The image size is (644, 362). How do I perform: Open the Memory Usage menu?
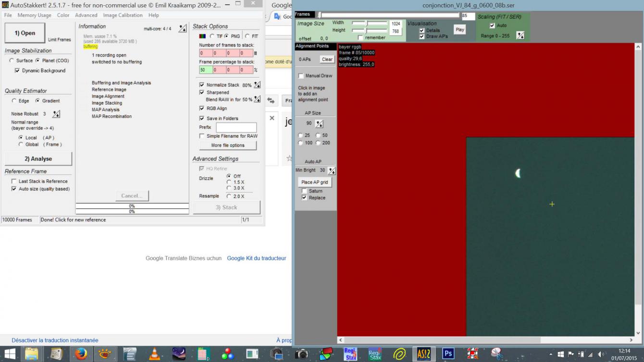click(x=35, y=15)
